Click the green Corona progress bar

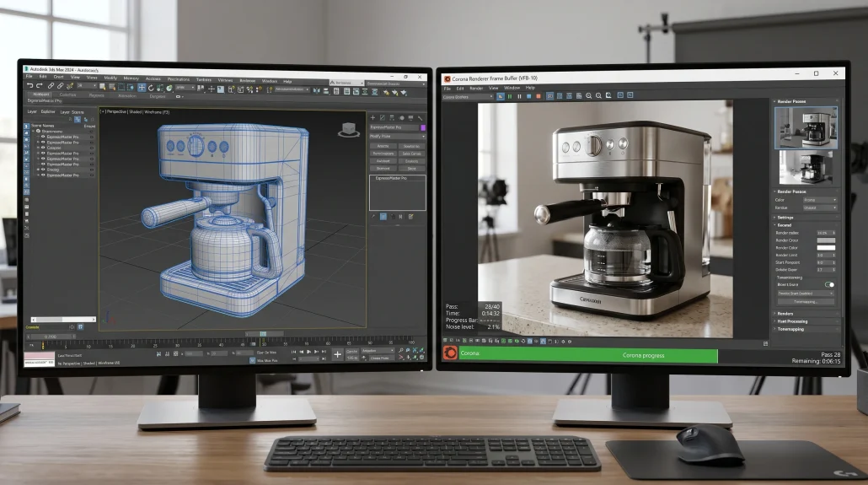point(588,355)
